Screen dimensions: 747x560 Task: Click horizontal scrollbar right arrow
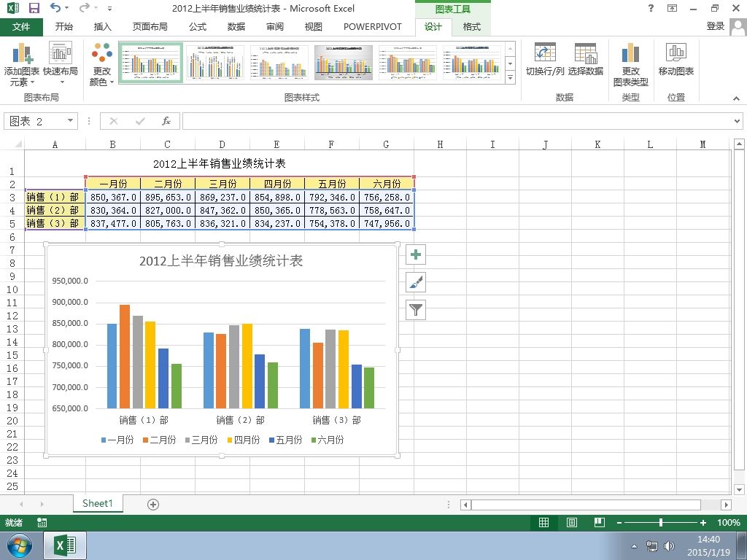click(726, 505)
